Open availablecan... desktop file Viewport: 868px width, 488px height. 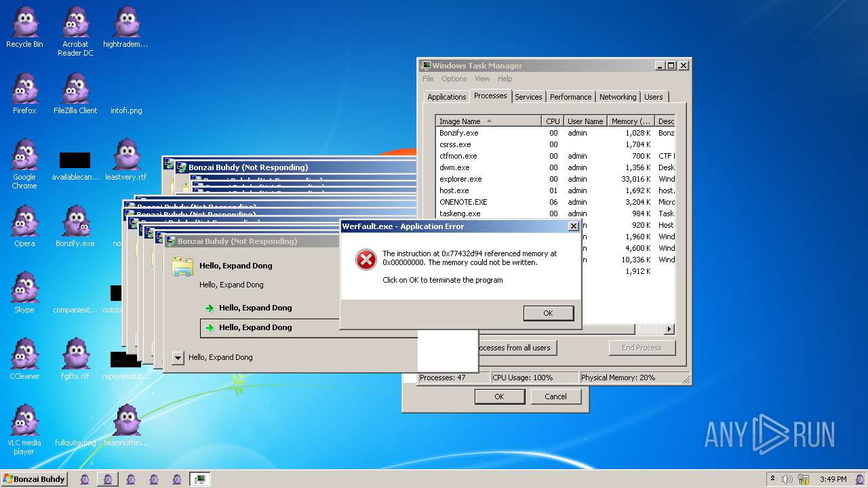click(75, 165)
